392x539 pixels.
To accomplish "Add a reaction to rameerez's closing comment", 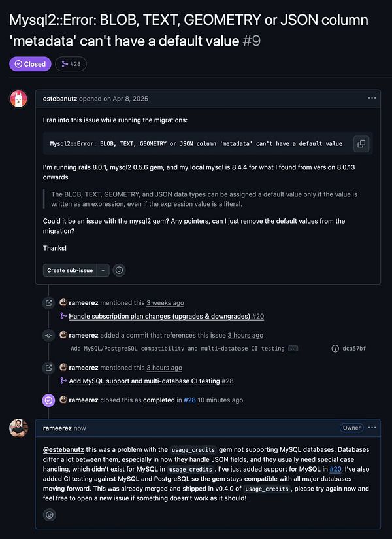I will [49, 515].
